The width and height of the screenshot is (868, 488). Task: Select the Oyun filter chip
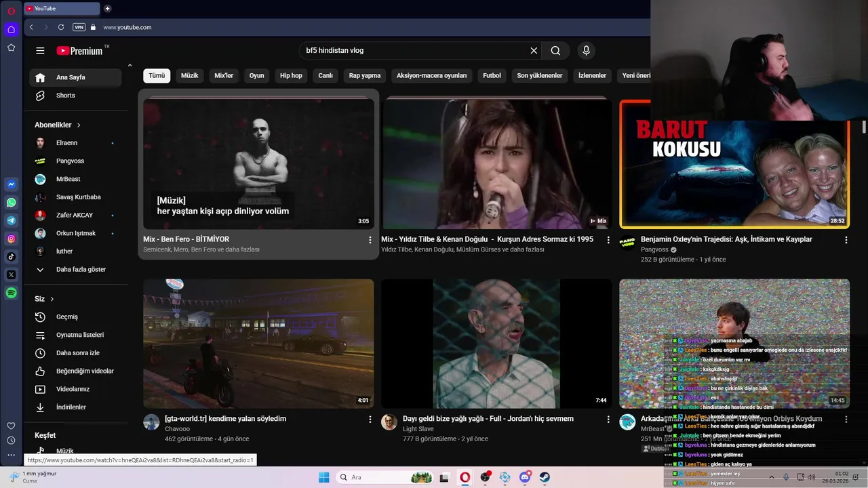(256, 76)
